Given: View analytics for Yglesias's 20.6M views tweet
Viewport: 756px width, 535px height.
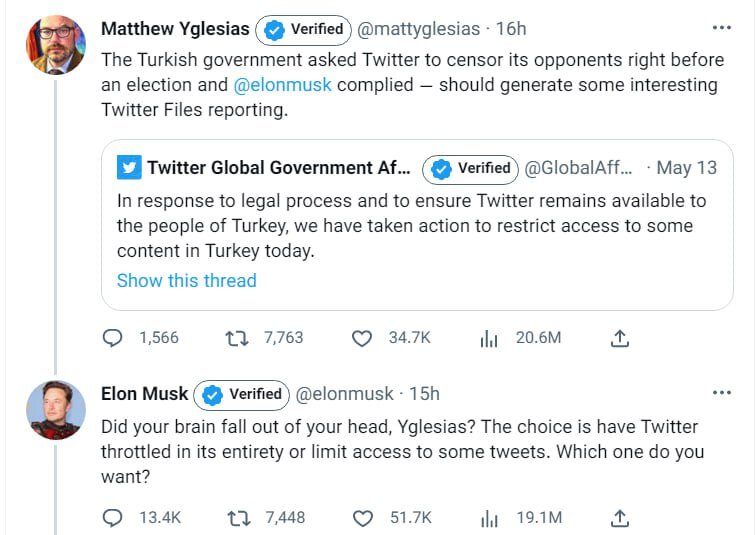Looking at the screenshot, I should point(489,339).
